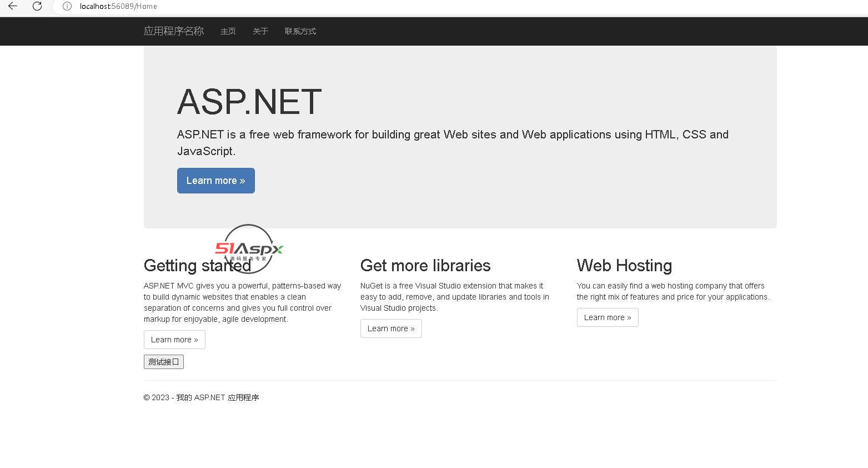Click the Web Hosting heading
The image size is (868, 468).
point(624,266)
